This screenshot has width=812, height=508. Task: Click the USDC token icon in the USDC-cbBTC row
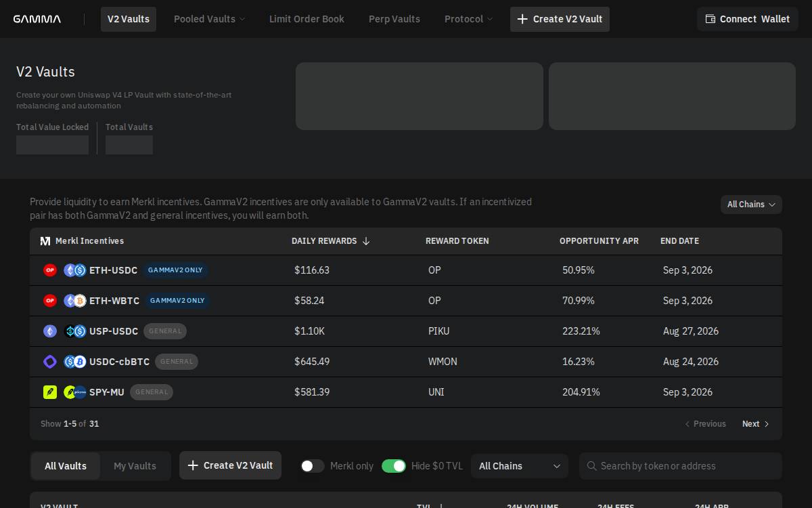tap(70, 362)
